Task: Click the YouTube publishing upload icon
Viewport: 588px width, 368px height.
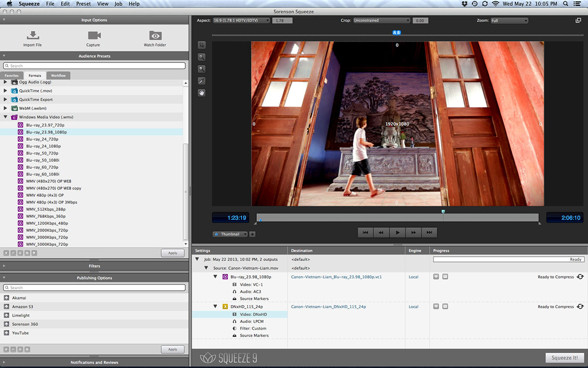Action: coord(6,333)
